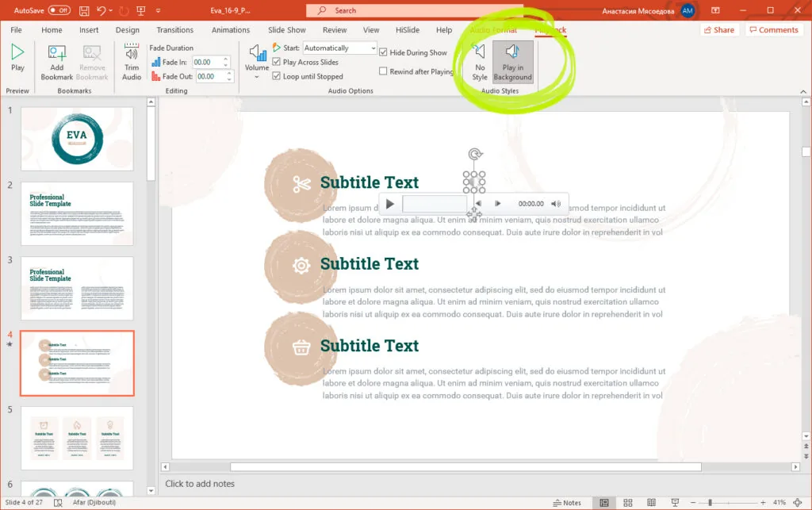Screen dimensions: 812x510
Task: Save the presentation with the floppy disk icon
Action: [x=84, y=10]
